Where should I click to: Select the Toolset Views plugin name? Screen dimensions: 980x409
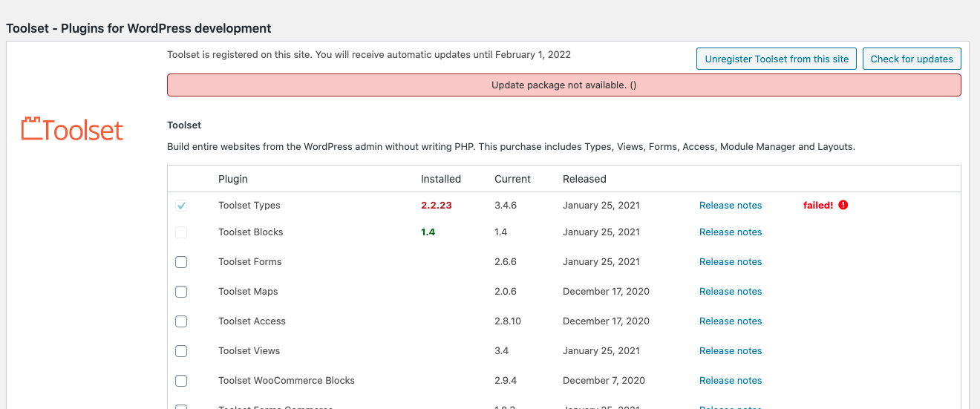coord(249,350)
